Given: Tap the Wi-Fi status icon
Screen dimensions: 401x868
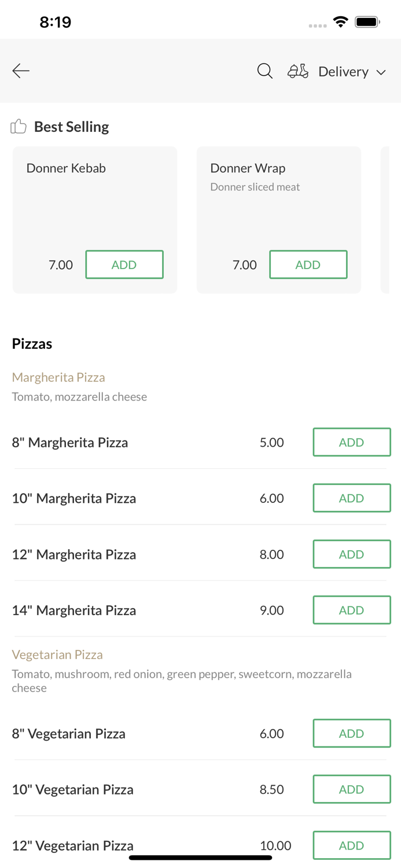Looking at the screenshot, I should tap(341, 21).
